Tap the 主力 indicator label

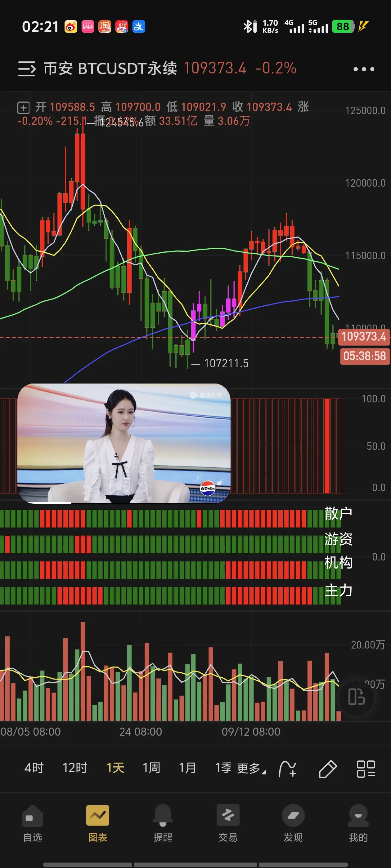click(338, 590)
